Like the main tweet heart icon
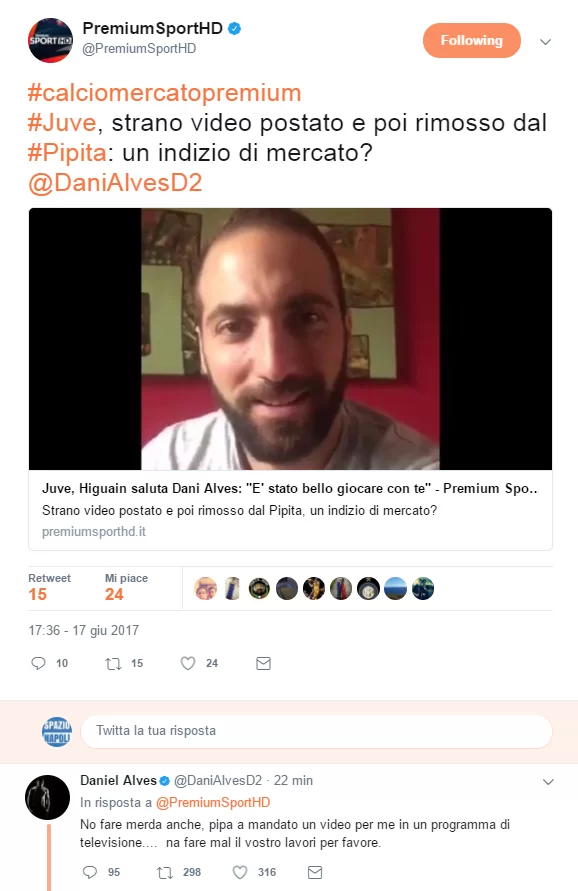Image resolution: width=578 pixels, height=891 pixels. click(x=188, y=663)
